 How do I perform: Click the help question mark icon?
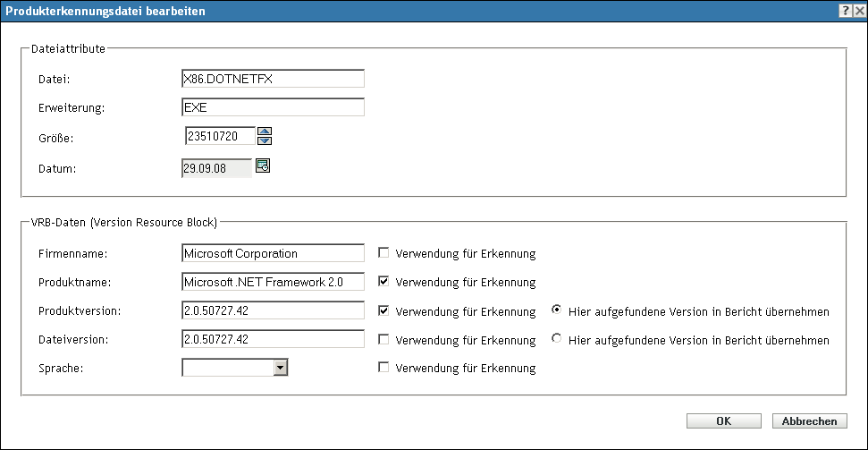(x=845, y=9)
